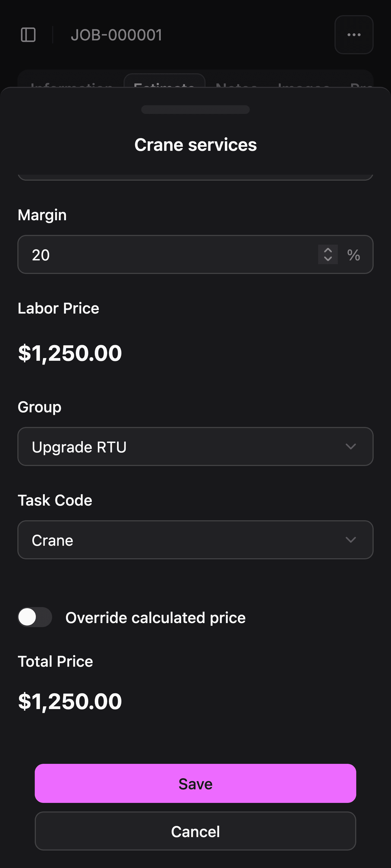The width and height of the screenshot is (391, 868).
Task: Click the margin down stepper arrow
Action: tap(327, 259)
